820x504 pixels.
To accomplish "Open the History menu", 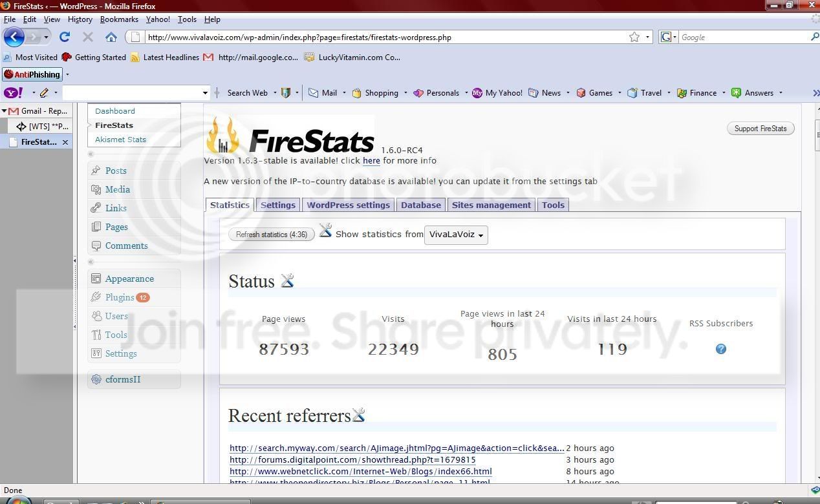I will point(80,19).
